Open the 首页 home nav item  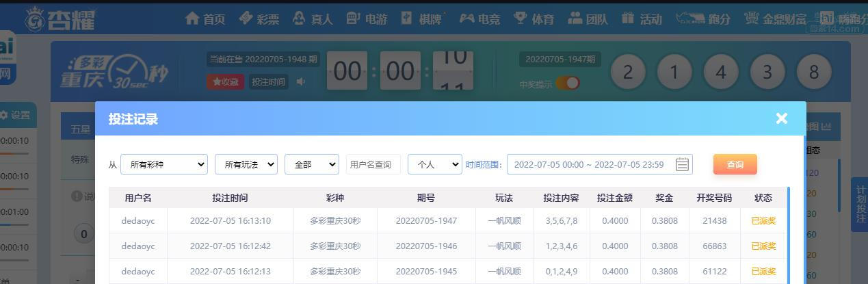(x=205, y=19)
